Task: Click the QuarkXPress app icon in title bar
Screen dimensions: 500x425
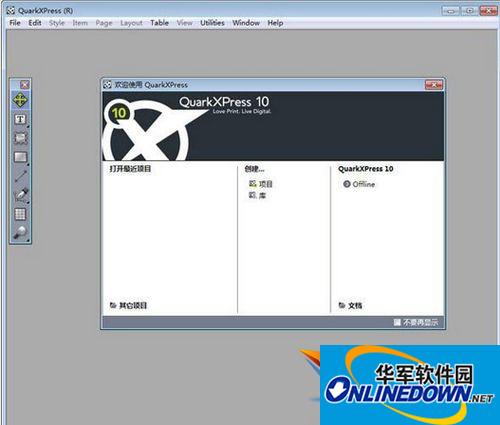Action: pos(11,11)
